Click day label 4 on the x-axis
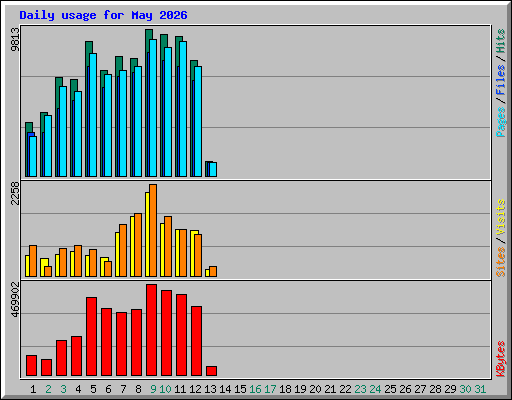 click(78, 389)
